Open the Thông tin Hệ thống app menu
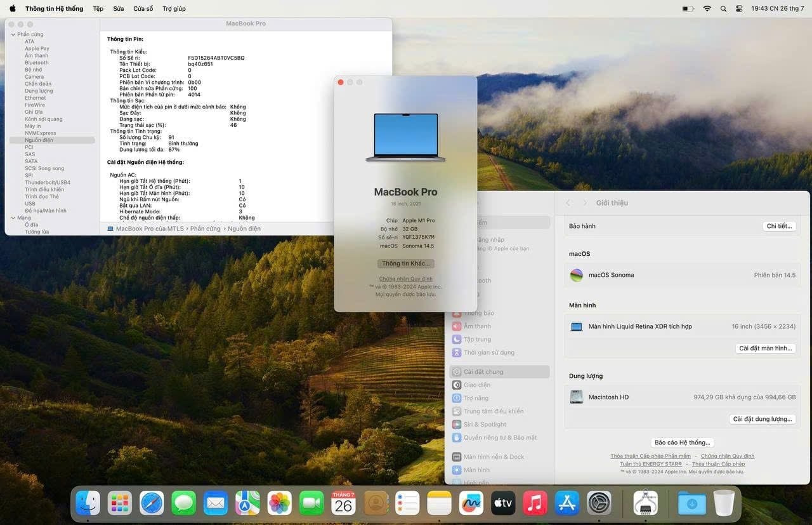812x525 pixels. (x=54, y=9)
